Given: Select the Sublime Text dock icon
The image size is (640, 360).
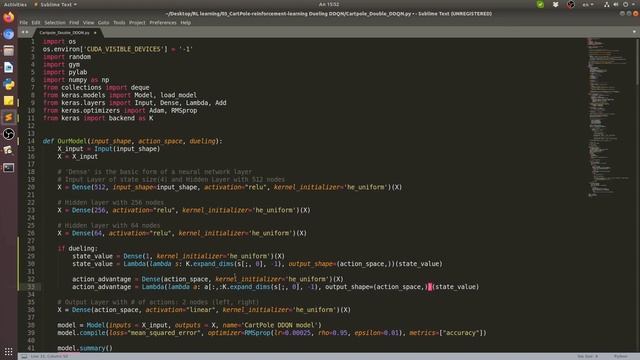Looking at the screenshot, I should pyautogui.click(x=9, y=118).
